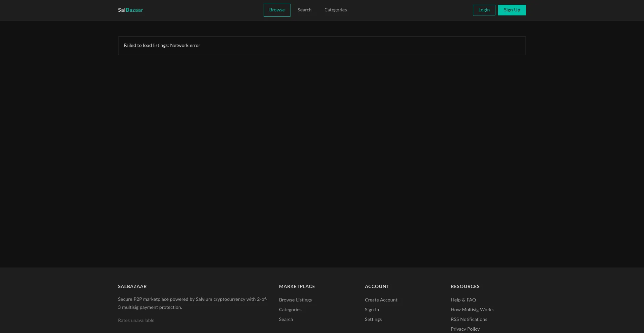
Task: Open Help & FAQ
Action: 463,300
